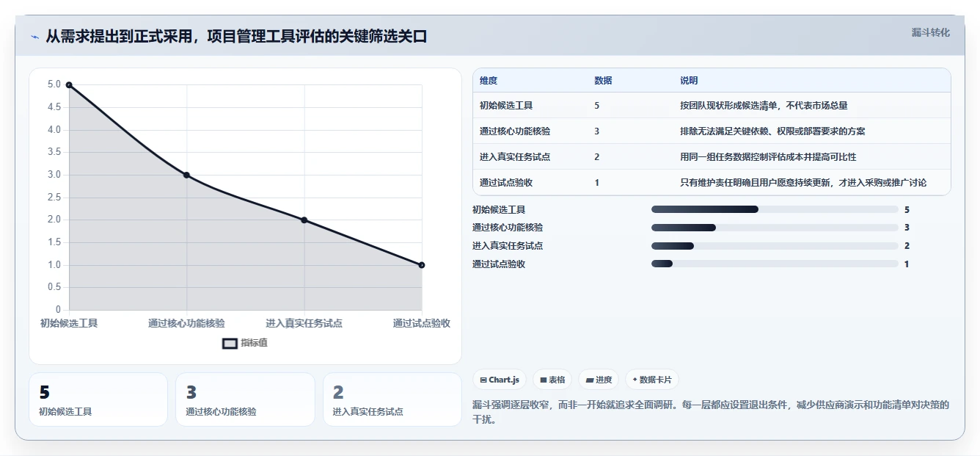Viewport: 980px width, 456px height.
Task: Click table cell 初始候选工具
Action: [x=506, y=106]
